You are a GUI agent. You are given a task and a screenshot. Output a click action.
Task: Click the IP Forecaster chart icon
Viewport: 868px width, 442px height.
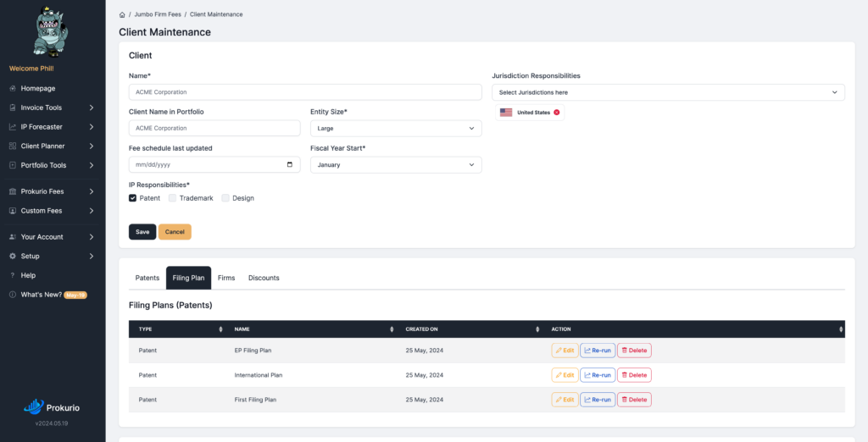click(x=13, y=127)
